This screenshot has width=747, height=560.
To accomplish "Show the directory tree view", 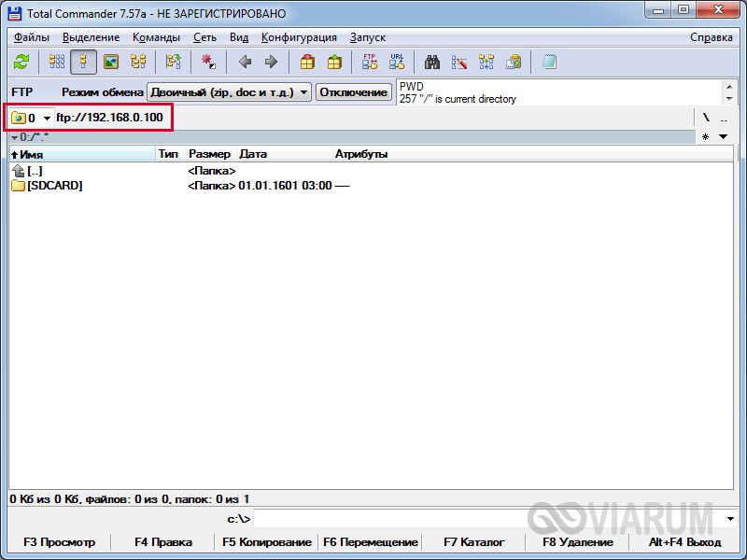I will point(138,62).
